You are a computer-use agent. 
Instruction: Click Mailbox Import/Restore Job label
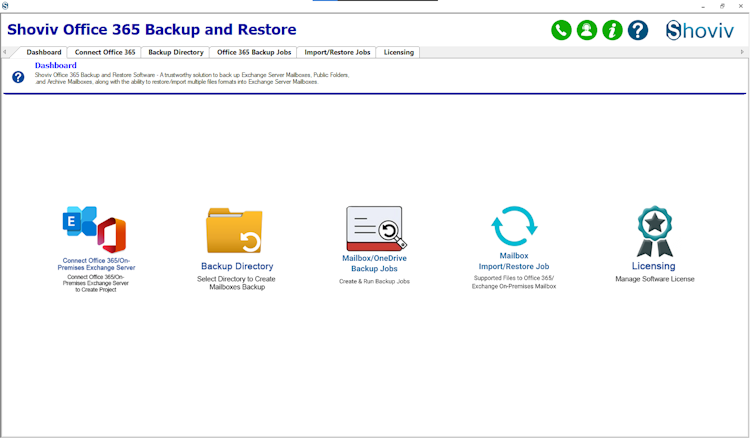point(514,261)
